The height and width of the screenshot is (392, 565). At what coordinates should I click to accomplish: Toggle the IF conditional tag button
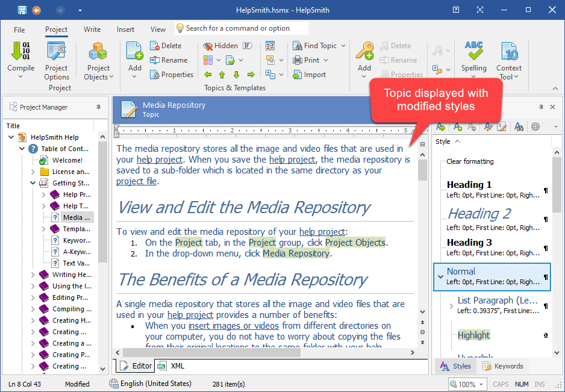click(x=247, y=46)
